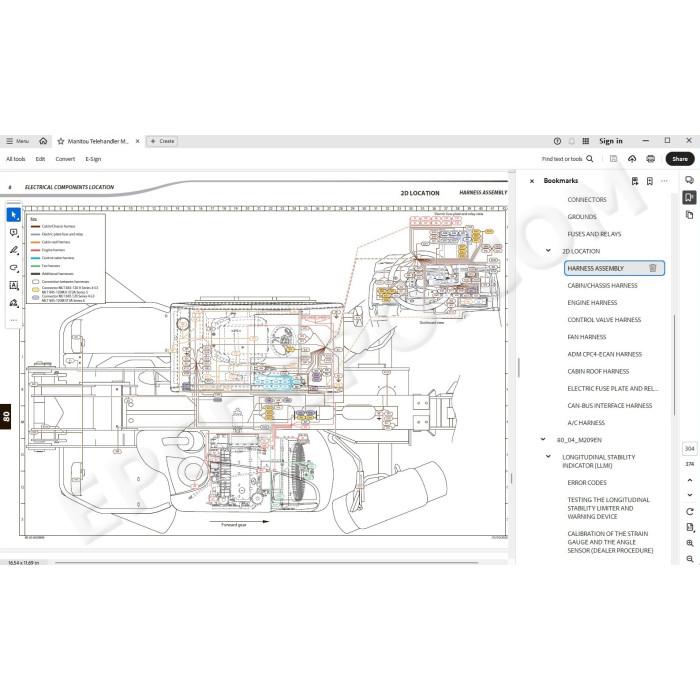Open the Convert menu
This screenshot has width=700, height=700.
pyautogui.click(x=65, y=159)
